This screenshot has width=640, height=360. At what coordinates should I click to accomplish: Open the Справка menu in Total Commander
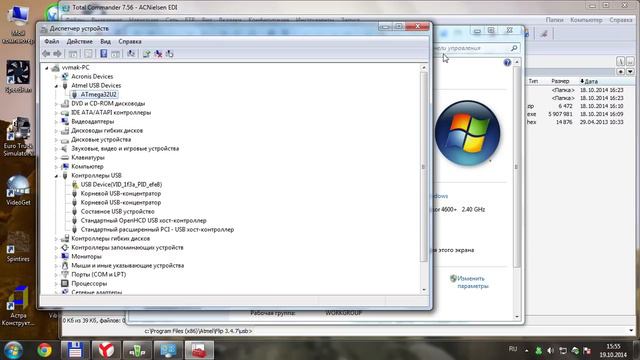[620, 20]
